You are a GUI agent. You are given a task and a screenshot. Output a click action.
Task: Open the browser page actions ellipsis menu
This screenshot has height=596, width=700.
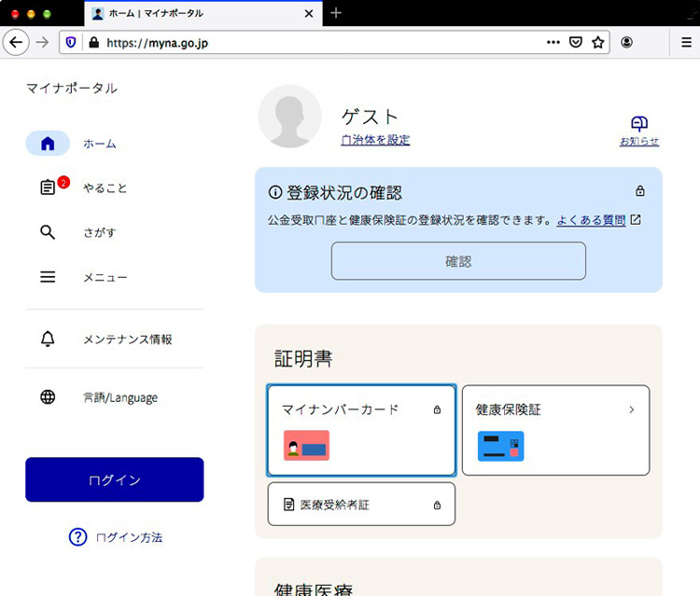point(553,42)
